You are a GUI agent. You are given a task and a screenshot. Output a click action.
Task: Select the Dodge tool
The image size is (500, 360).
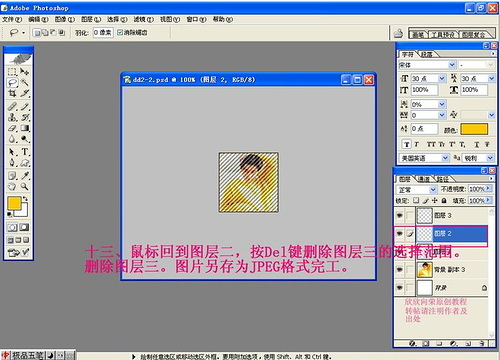point(25,139)
